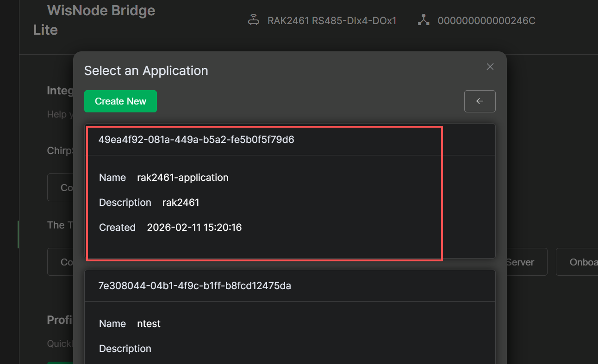Click the green sidebar indicator bar
The width and height of the screenshot is (598, 364).
click(19, 234)
